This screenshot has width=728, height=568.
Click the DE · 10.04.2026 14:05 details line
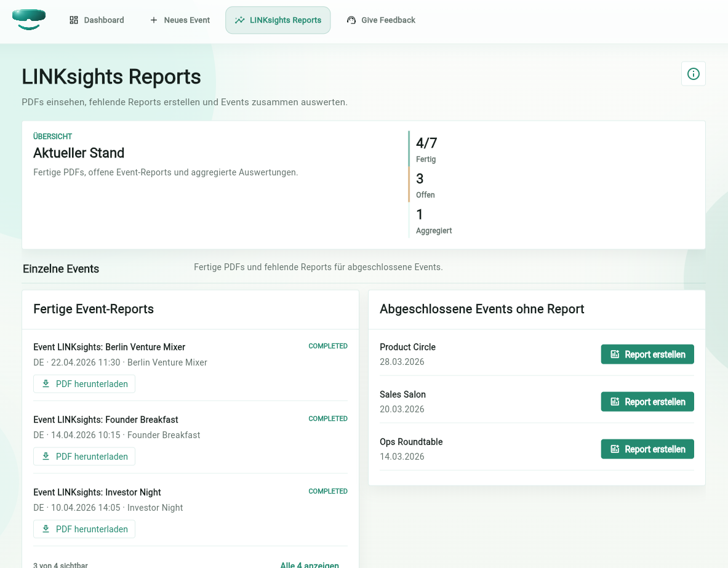[x=108, y=507]
